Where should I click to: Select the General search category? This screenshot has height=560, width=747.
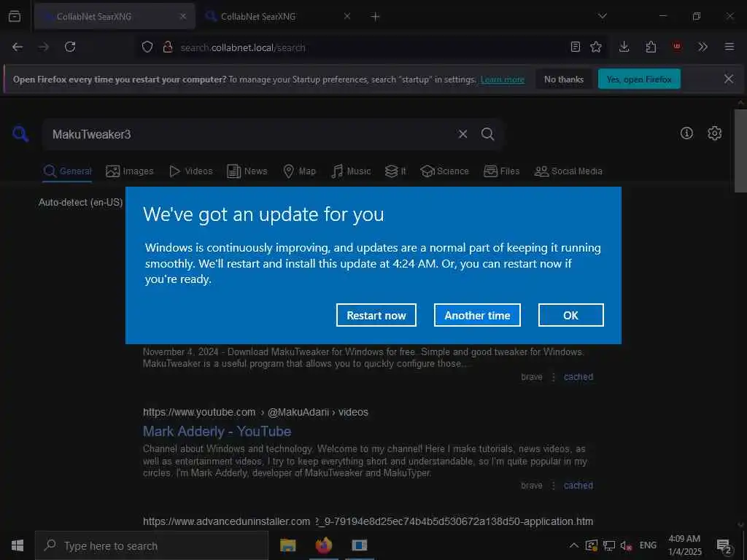click(x=68, y=171)
